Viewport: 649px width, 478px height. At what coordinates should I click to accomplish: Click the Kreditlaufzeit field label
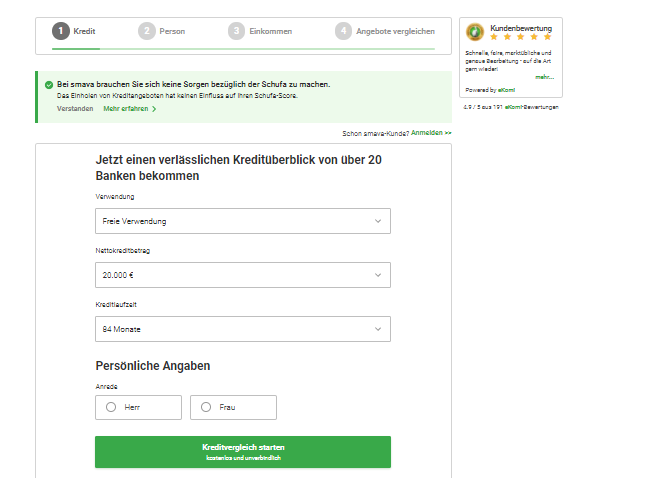click(x=116, y=305)
